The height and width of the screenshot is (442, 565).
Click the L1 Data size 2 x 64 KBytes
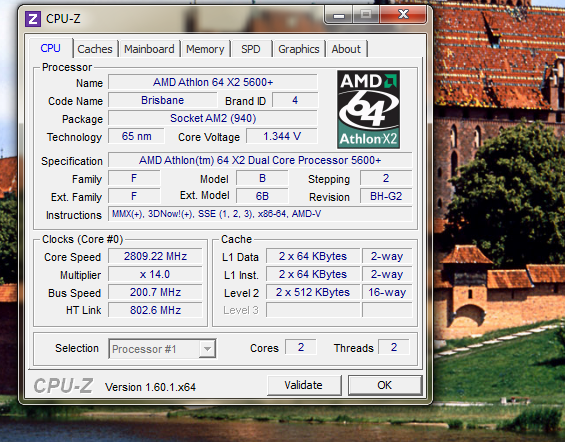click(x=313, y=256)
